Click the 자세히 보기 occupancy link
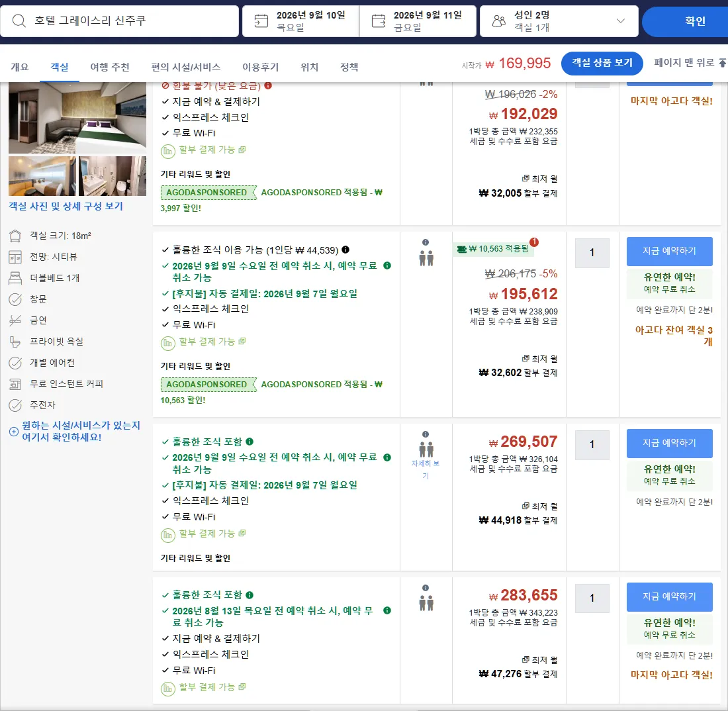This screenshot has width=728, height=711. [x=426, y=469]
